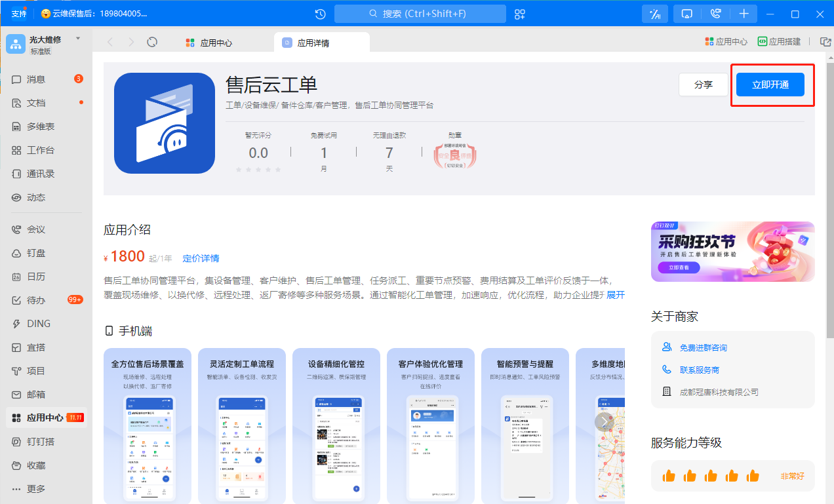
Task: Open 宜搭 in the sidebar
Action: 46,347
